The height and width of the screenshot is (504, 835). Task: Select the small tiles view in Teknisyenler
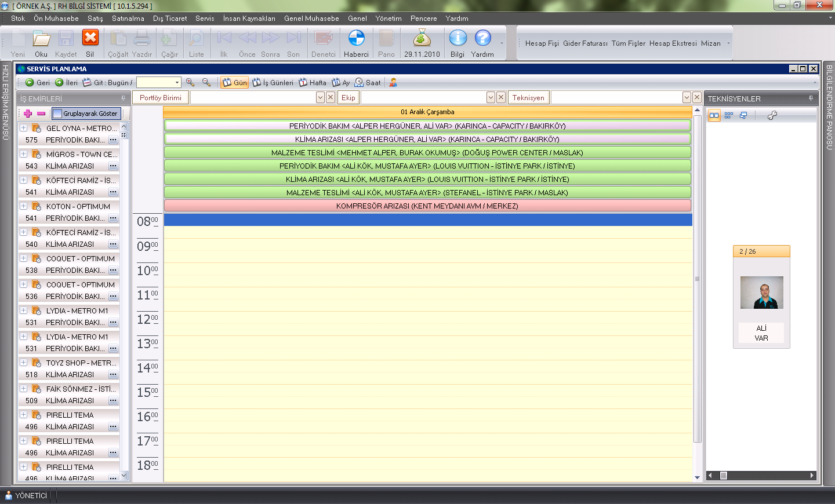(729, 115)
